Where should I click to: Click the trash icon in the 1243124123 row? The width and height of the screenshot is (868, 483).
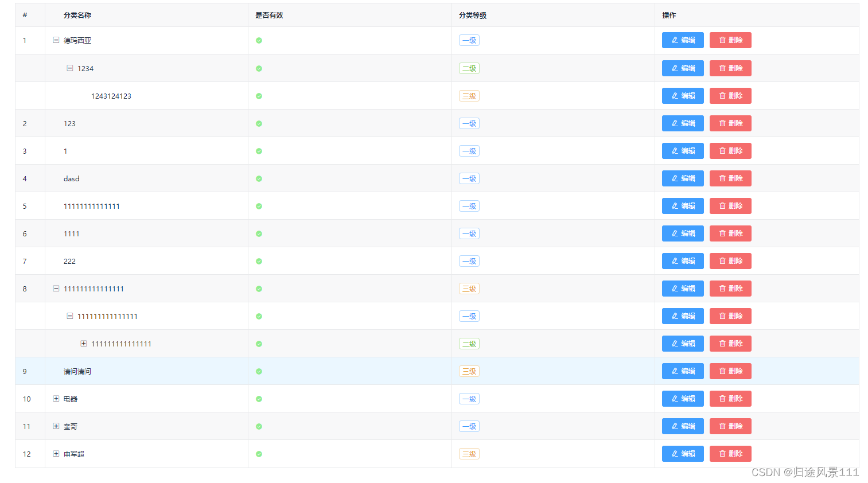pyautogui.click(x=722, y=96)
